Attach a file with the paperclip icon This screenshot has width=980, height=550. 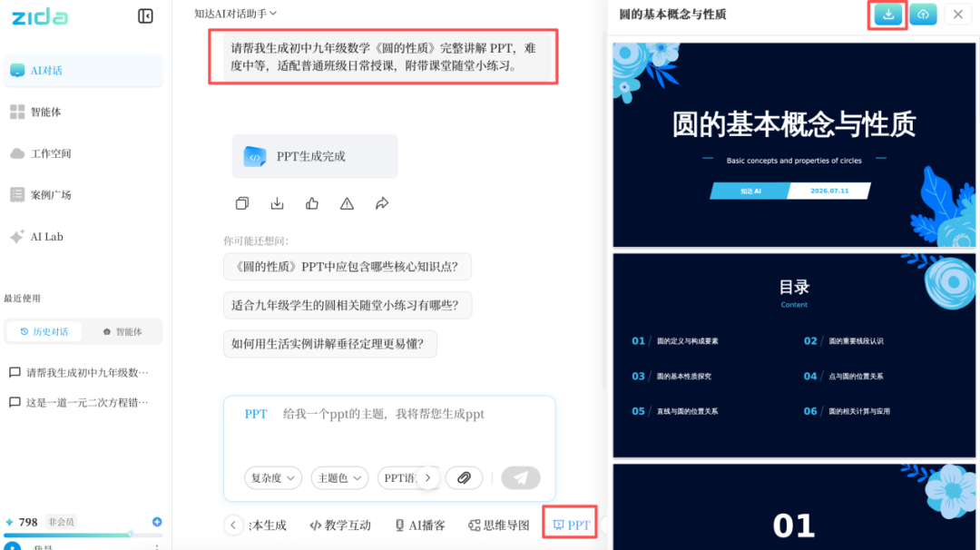pos(464,478)
